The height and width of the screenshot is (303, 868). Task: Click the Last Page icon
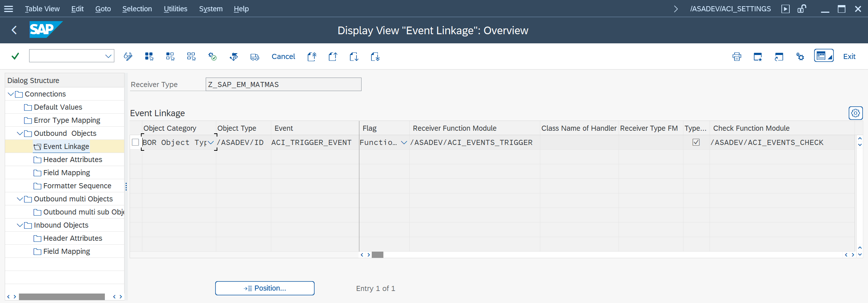pyautogui.click(x=375, y=56)
